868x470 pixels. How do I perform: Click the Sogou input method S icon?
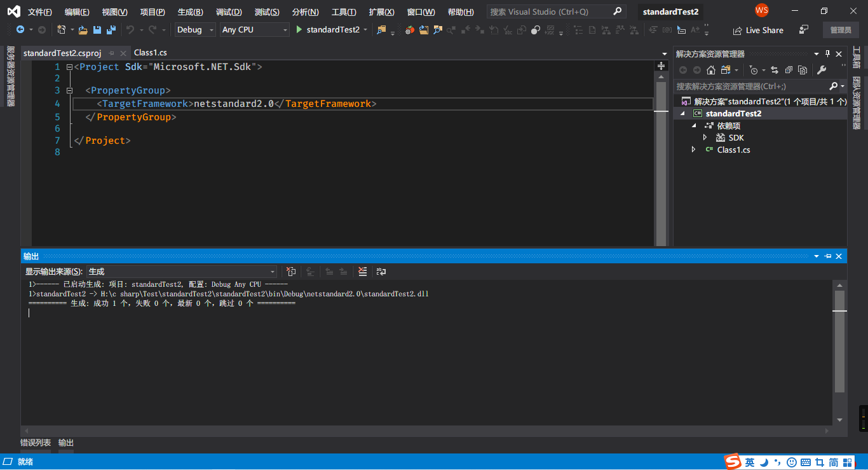[733, 462]
